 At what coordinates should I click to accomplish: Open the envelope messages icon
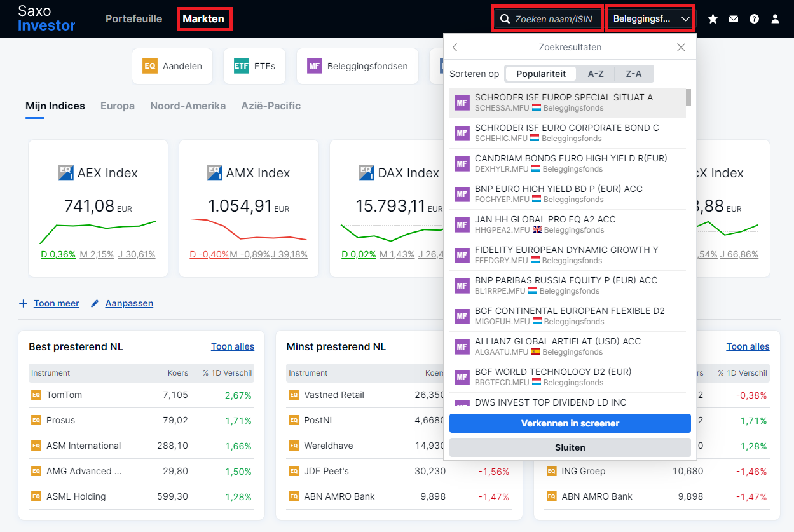tap(734, 19)
